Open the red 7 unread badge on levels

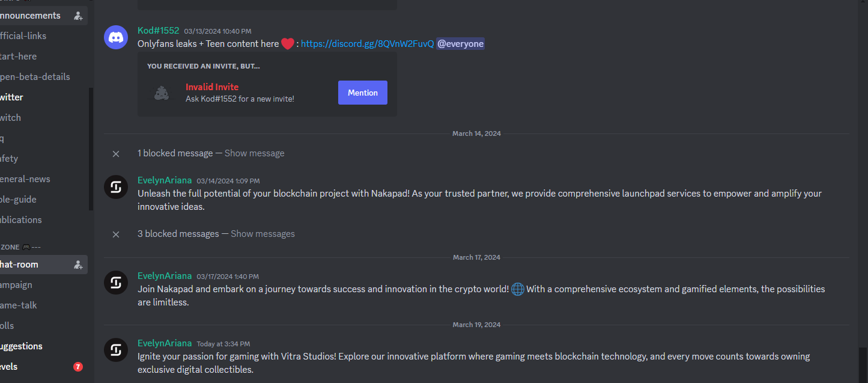[78, 367]
